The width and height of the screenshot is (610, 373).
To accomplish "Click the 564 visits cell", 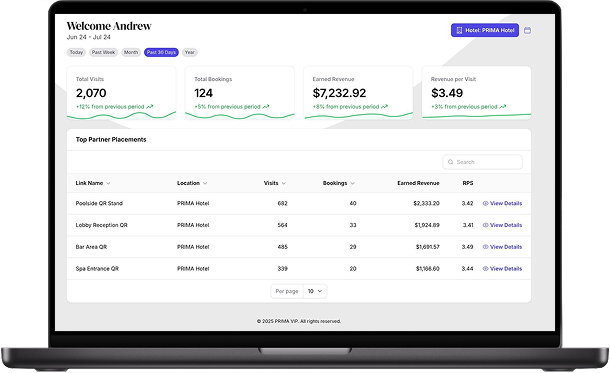I will (x=282, y=225).
